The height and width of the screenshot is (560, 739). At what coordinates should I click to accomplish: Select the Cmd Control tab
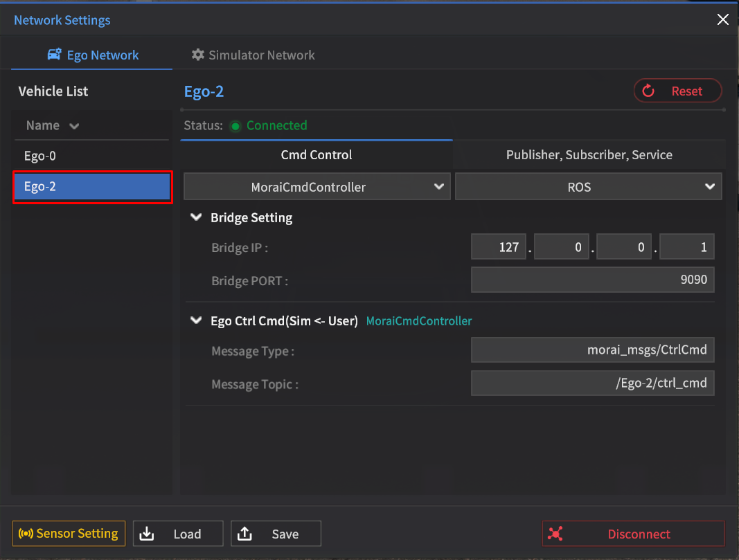pos(317,155)
